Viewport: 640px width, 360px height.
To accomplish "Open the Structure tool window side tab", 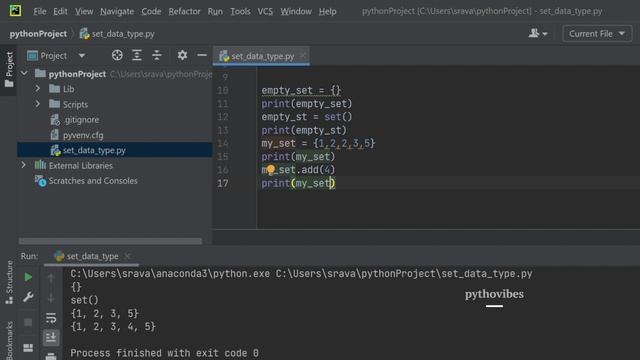I will pyautogui.click(x=9, y=282).
